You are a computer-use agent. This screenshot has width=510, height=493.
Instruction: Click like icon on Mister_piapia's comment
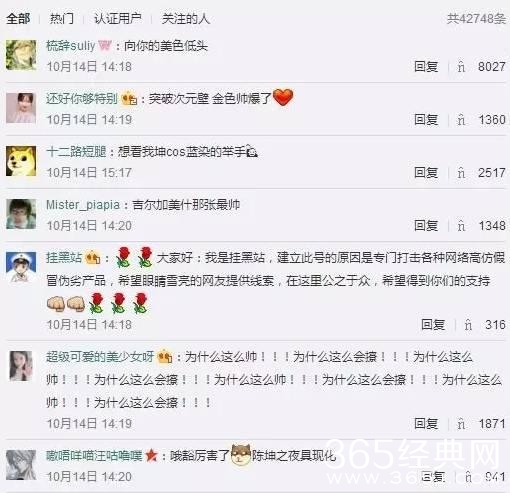pyautogui.click(x=461, y=226)
